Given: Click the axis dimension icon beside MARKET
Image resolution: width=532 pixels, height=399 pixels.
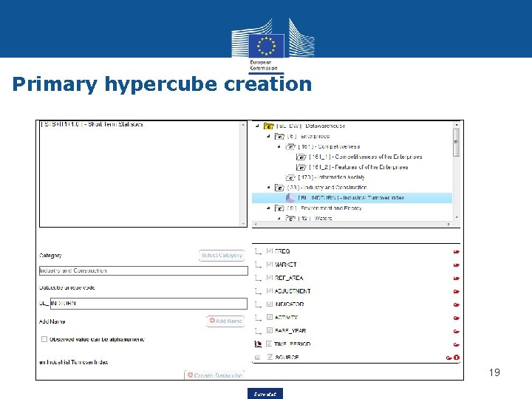Looking at the screenshot, I should tap(258, 265).
